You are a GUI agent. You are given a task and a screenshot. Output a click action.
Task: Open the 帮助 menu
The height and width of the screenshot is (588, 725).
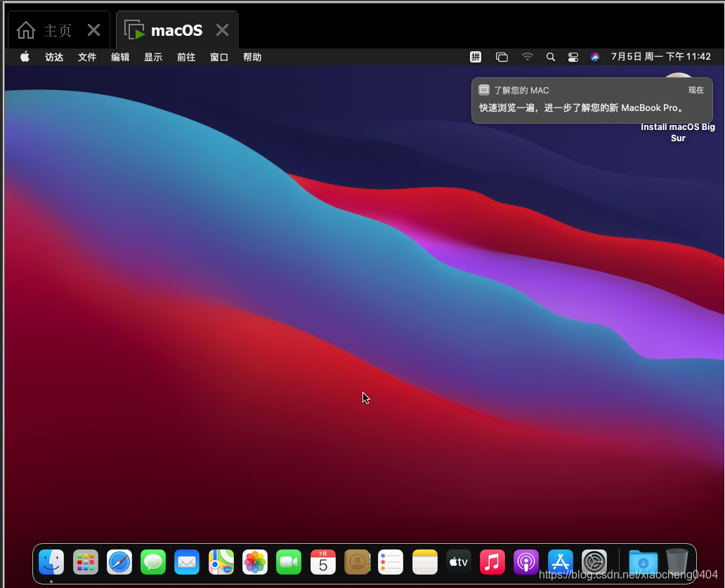(252, 57)
